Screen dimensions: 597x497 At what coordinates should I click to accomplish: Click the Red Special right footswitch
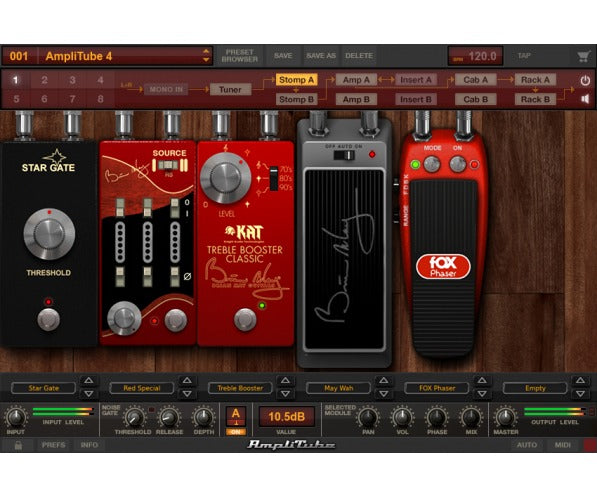(176, 320)
